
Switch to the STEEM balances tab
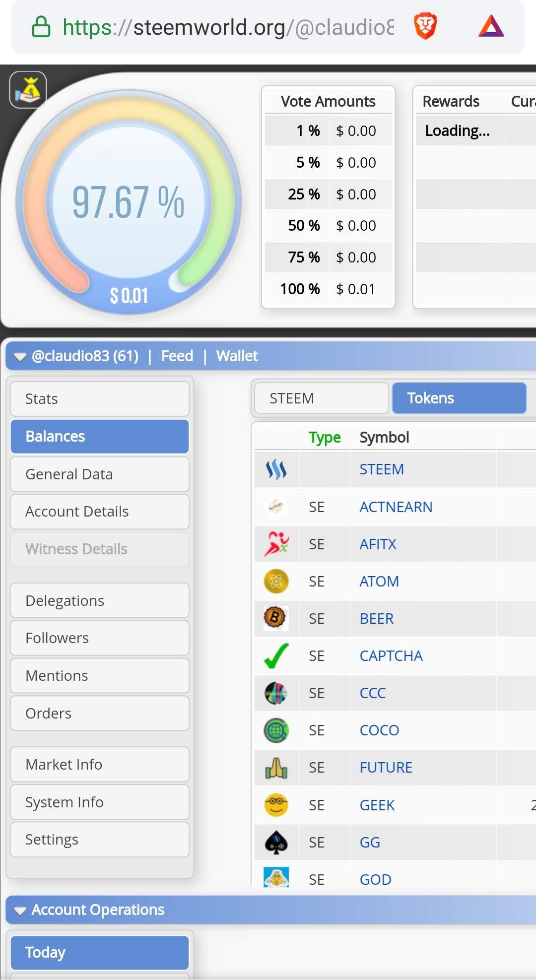point(321,398)
